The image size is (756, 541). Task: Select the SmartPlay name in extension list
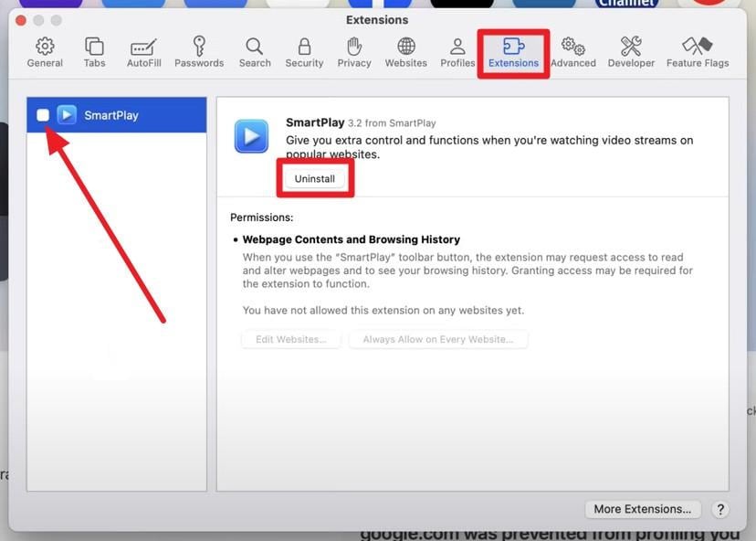click(x=111, y=115)
